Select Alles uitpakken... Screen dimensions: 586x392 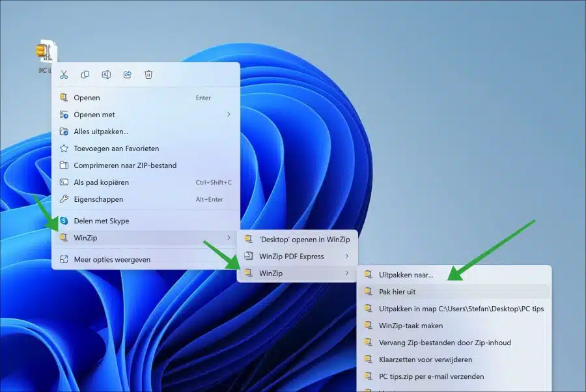146,132
